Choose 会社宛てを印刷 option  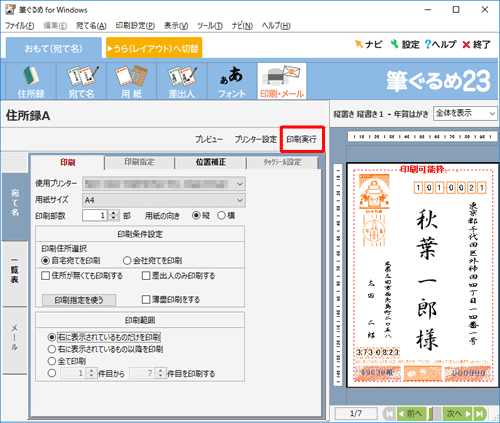(153, 260)
